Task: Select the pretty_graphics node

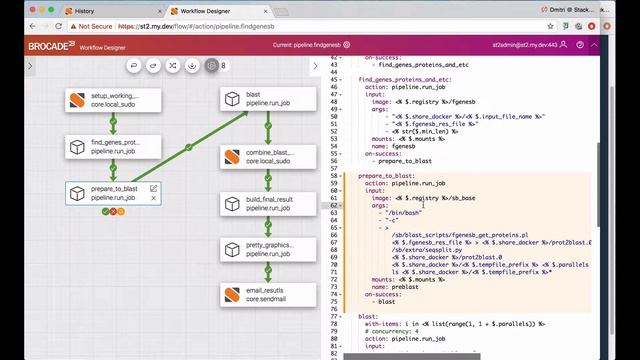Action: pos(268,249)
